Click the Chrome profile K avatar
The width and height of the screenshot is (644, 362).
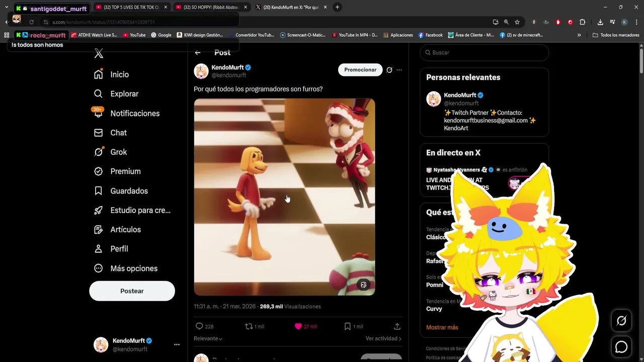(624, 22)
